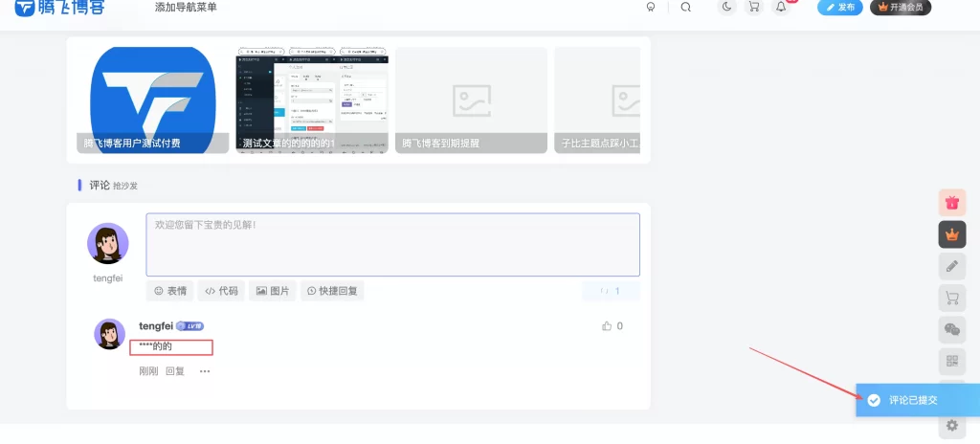Expand the 快捷回复 quick reply list
The height and width of the screenshot is (444, 980).
332,291
